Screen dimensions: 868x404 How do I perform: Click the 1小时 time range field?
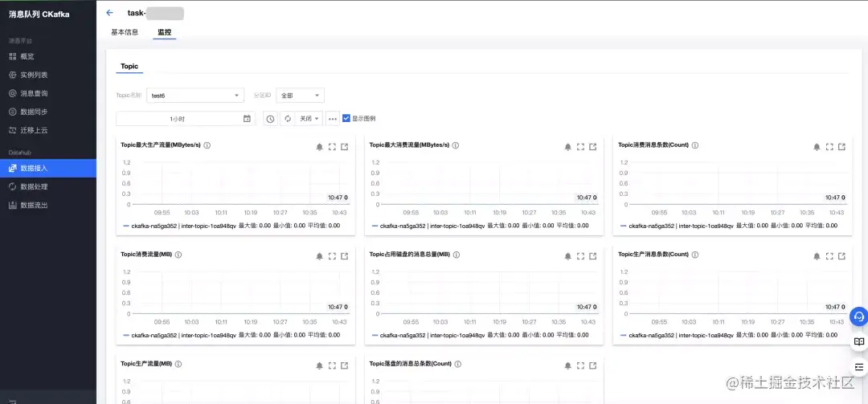[186, 118]
